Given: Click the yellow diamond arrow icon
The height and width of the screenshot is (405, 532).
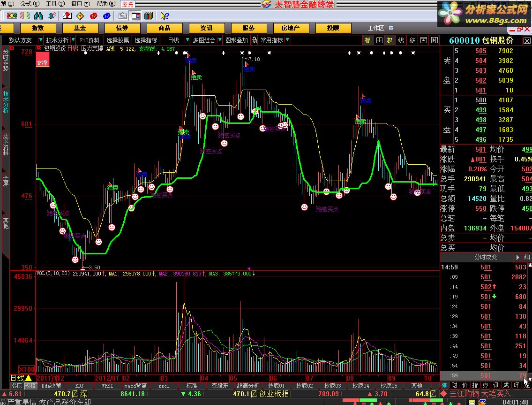Looking at the screenshot, I should (x=80, y=16).
